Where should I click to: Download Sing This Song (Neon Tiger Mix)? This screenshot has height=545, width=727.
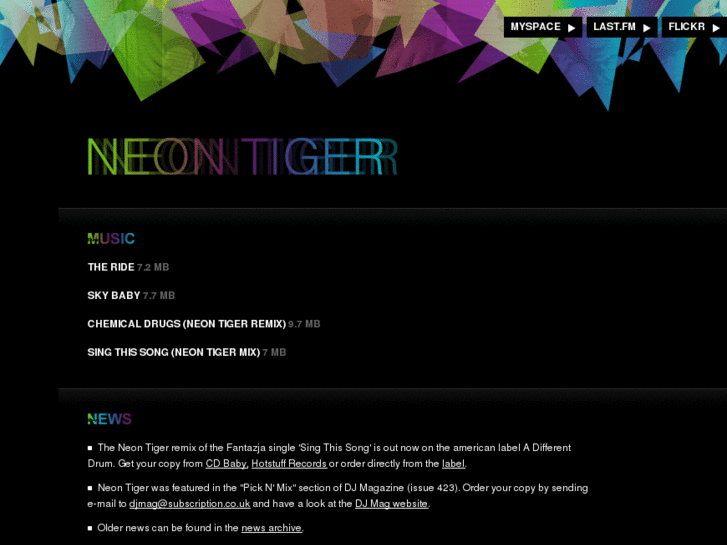pyautogui.click(x=173, y=352)
